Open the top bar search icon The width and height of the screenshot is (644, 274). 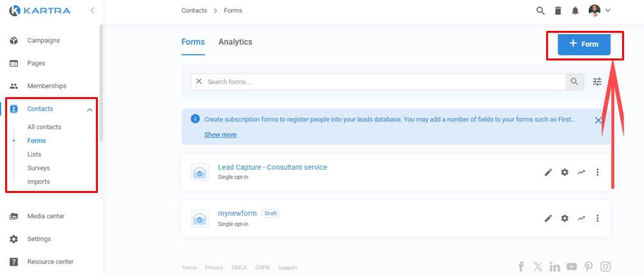click(540, 11)
